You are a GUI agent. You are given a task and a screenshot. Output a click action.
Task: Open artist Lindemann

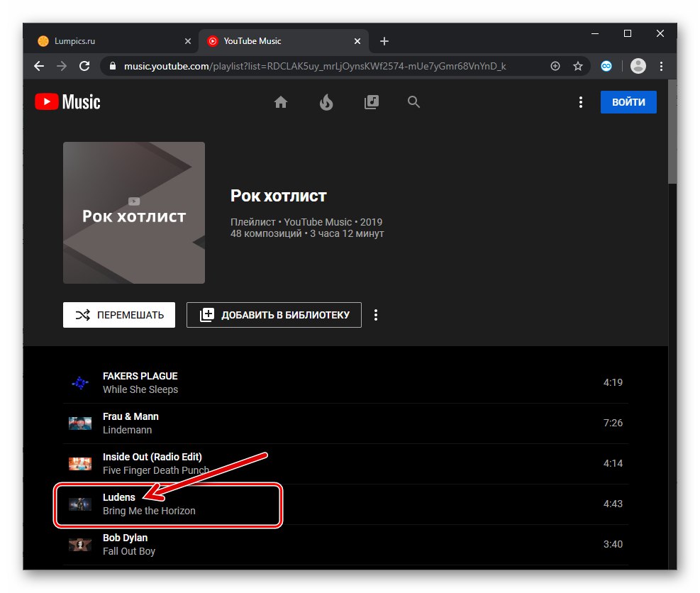pyautogui.click(x=127, y=430)
